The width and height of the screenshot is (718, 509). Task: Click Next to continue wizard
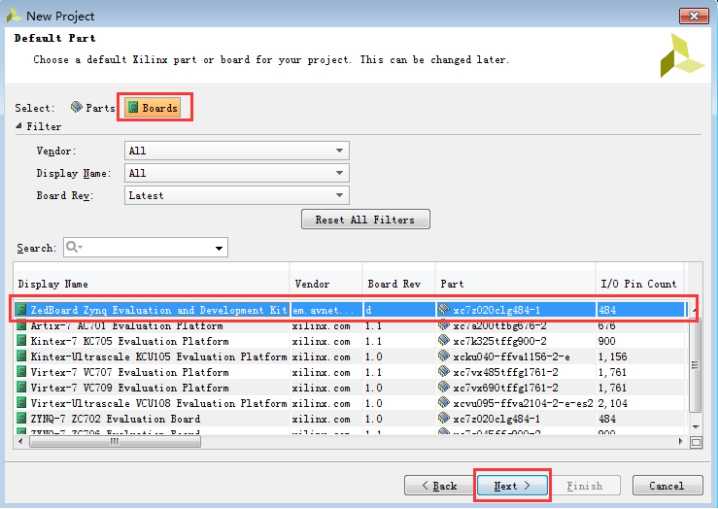pos(512,486)
